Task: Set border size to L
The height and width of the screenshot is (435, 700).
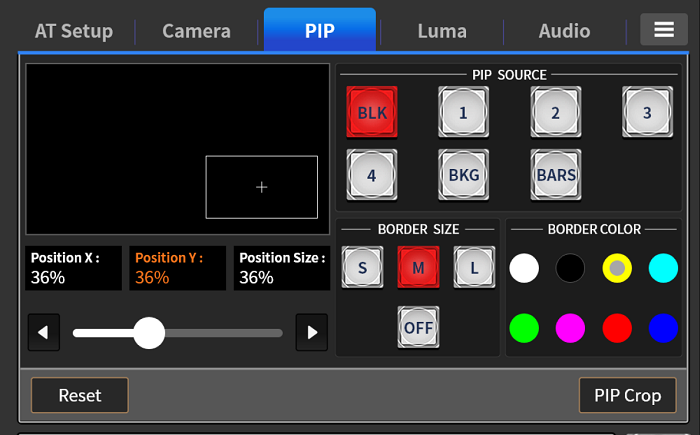Action: [x=473, y=267]
